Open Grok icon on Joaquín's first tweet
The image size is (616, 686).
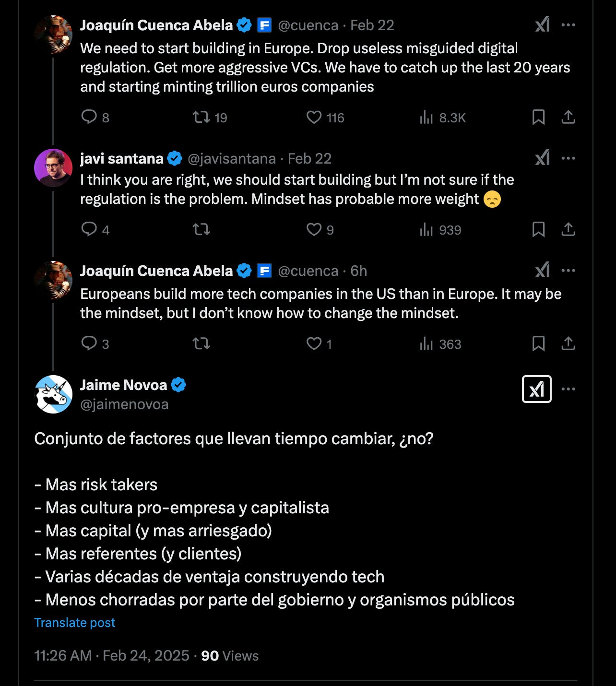tap(543, 25)
